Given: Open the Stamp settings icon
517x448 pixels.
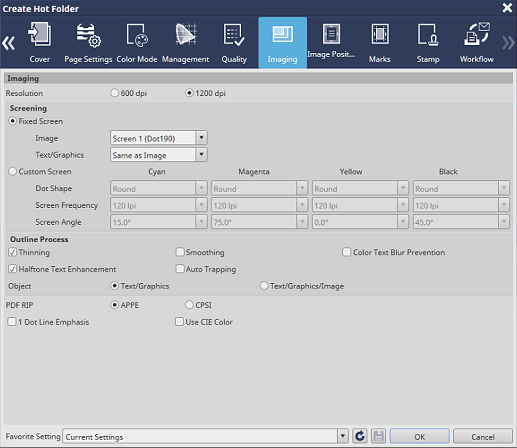Looking at the screenshot, I should click(x=428, y=34).
